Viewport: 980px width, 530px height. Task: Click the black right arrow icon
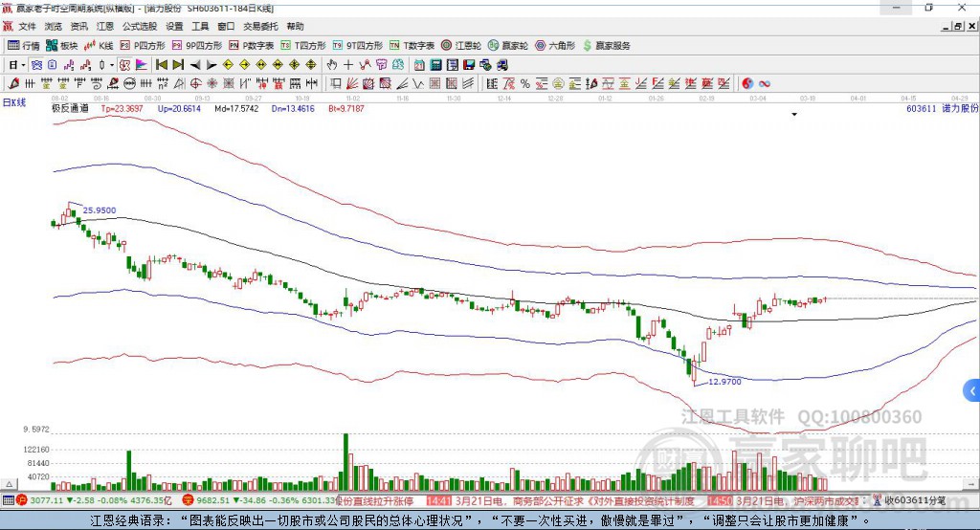coord(212,65)
